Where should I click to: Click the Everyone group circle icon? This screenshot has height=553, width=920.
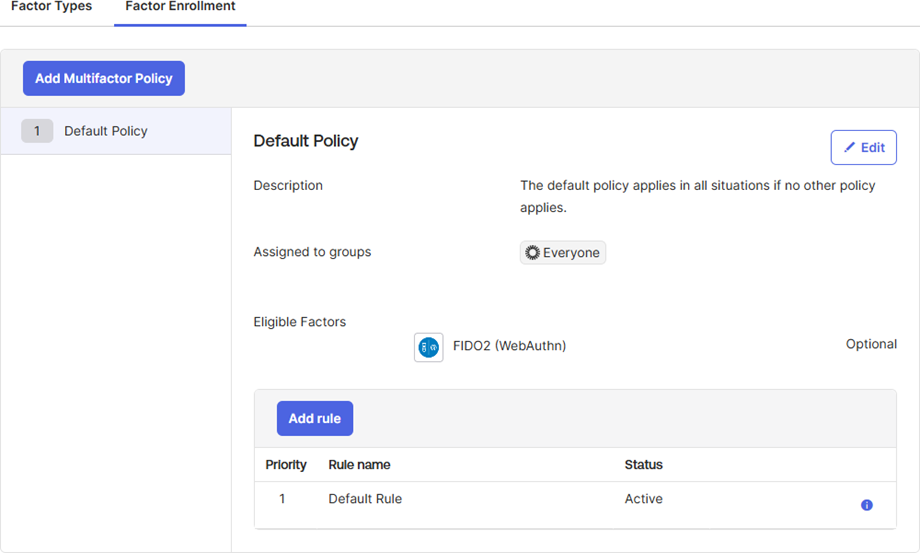[x=532, y=253]
